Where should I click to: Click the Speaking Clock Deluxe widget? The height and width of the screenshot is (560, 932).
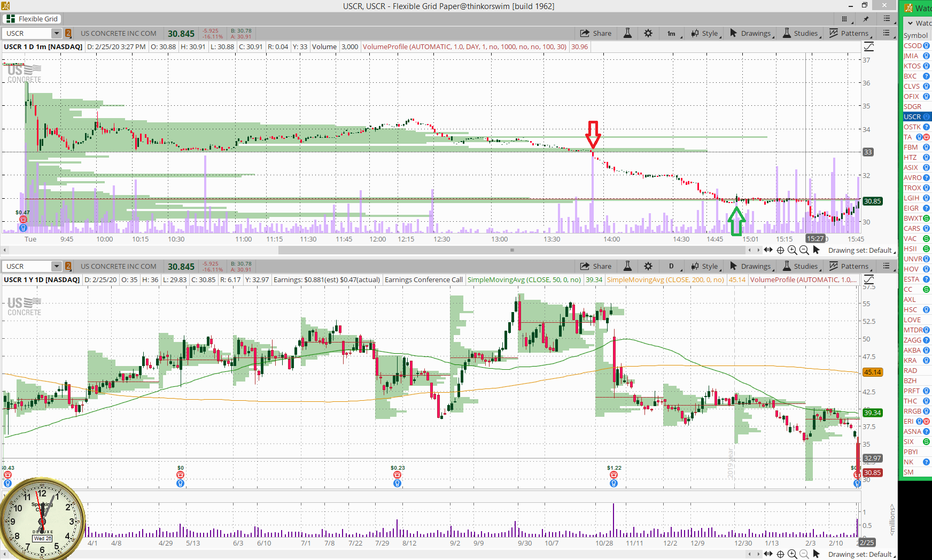[x=42, y=519]
